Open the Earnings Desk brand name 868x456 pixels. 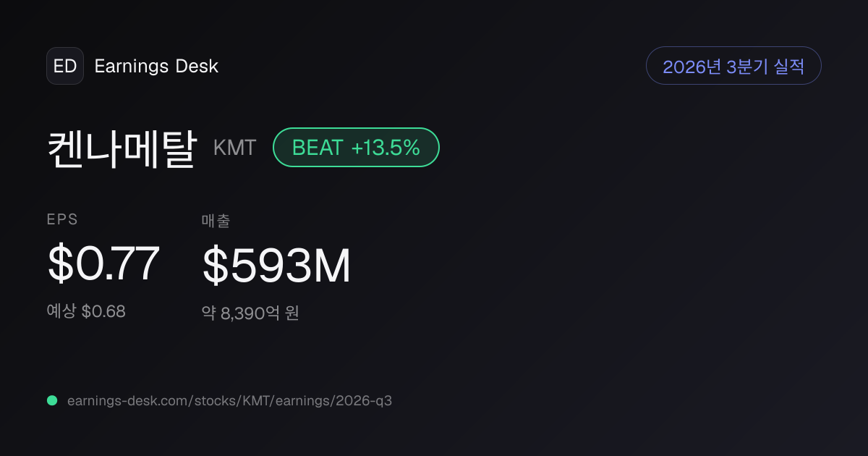156,66
